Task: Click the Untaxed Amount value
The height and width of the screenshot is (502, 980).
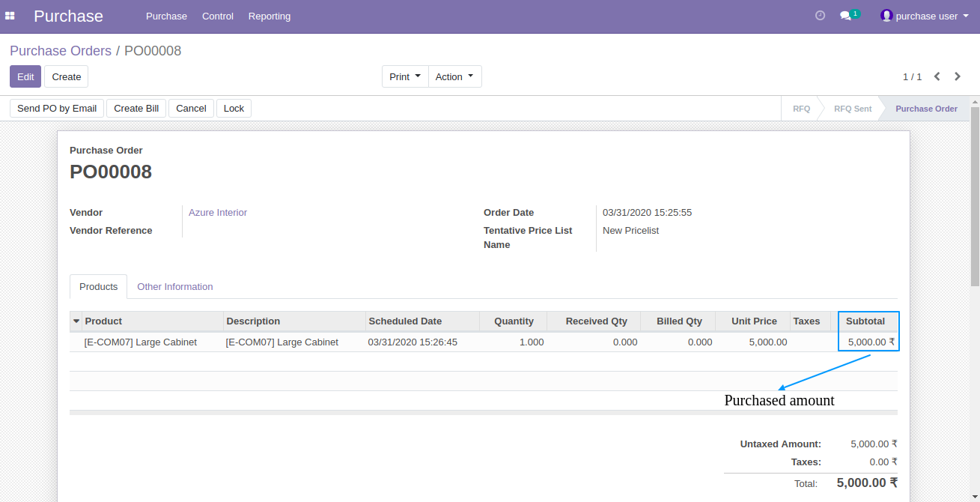Action: (874, 444)
